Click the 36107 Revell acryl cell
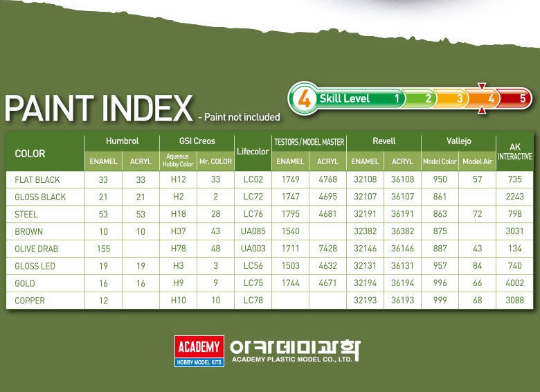Viewport: 540px width, 392px height. coord(402,197)
